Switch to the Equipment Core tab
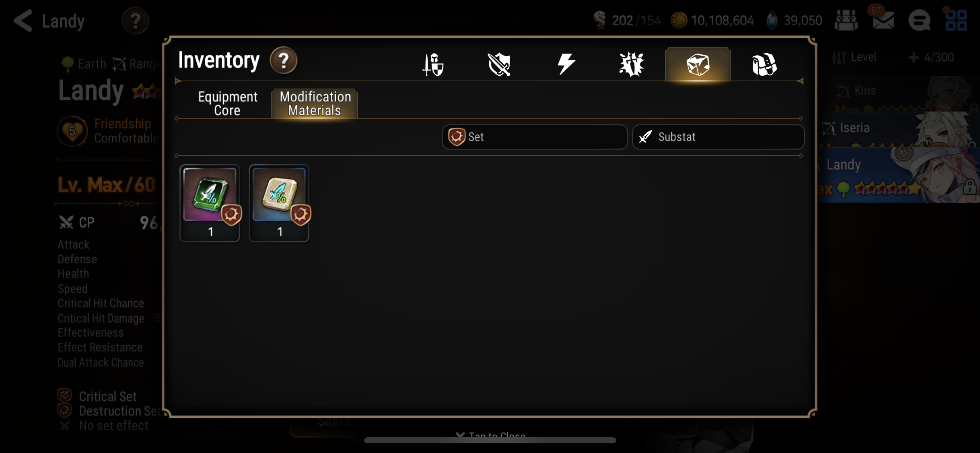The height and width of the screenshot is (453, 980). click(x=227, y=103)
